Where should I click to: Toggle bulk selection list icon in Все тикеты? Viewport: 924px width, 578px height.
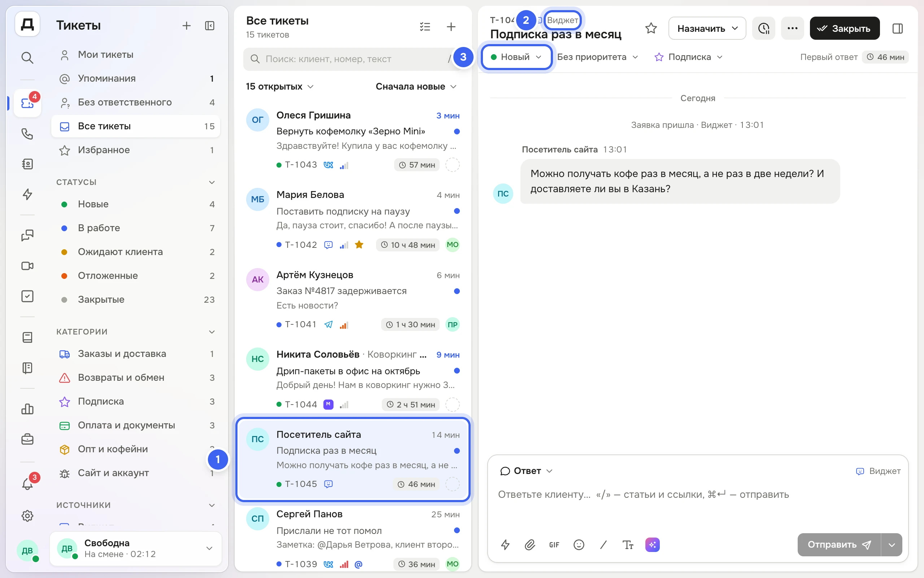click(x=425, y=27)
